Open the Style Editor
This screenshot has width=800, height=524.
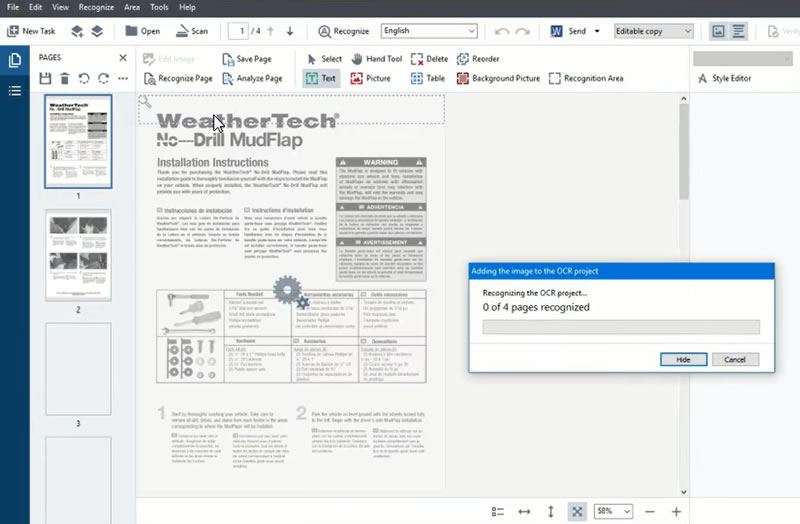(724, 79)
